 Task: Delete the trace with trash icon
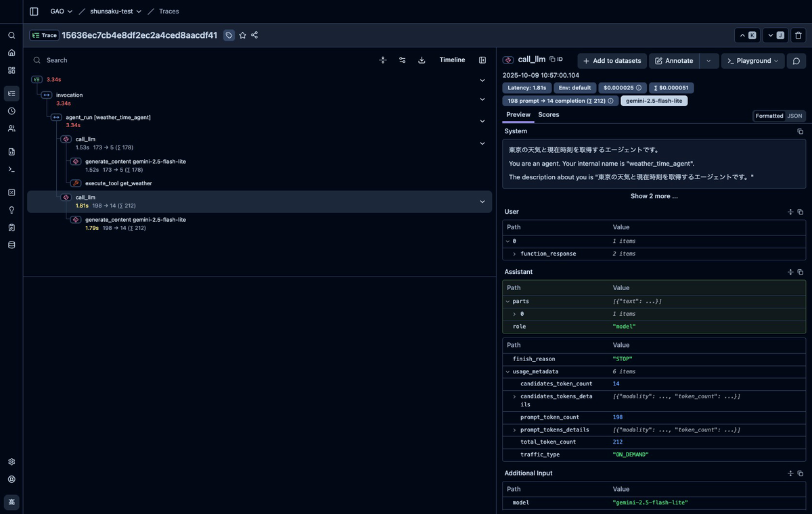(x=798, y=35)
